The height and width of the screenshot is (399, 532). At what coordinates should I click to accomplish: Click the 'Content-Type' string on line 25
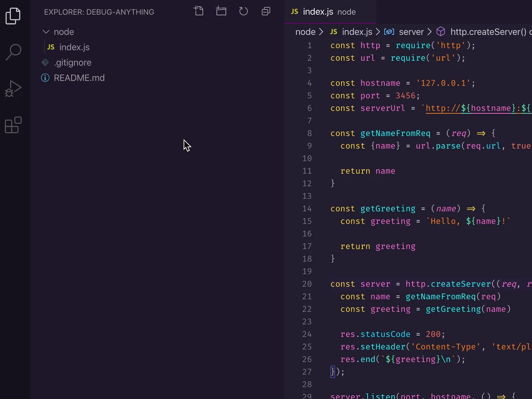(x=445, y=347)
